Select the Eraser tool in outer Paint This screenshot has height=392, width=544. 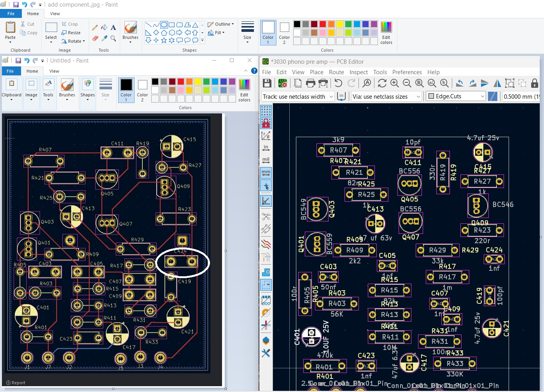pos(95,38)
